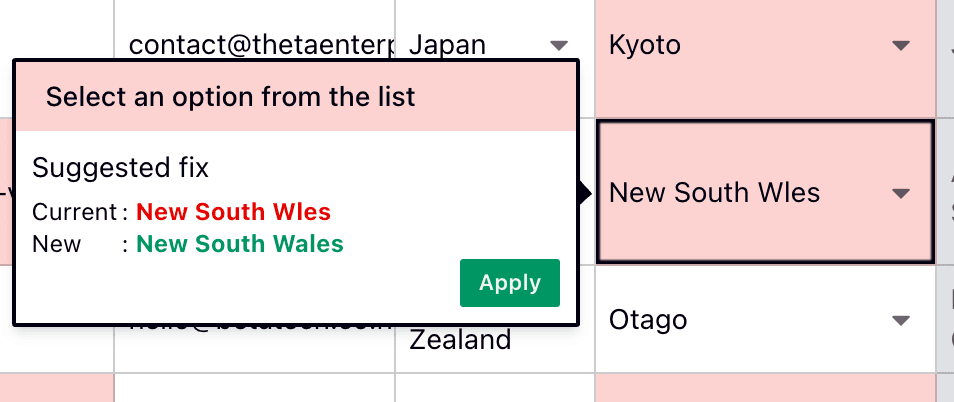Click the black pointer triangle beside the popup
Viewport: 954px width, 402px height.
(584, 193)
